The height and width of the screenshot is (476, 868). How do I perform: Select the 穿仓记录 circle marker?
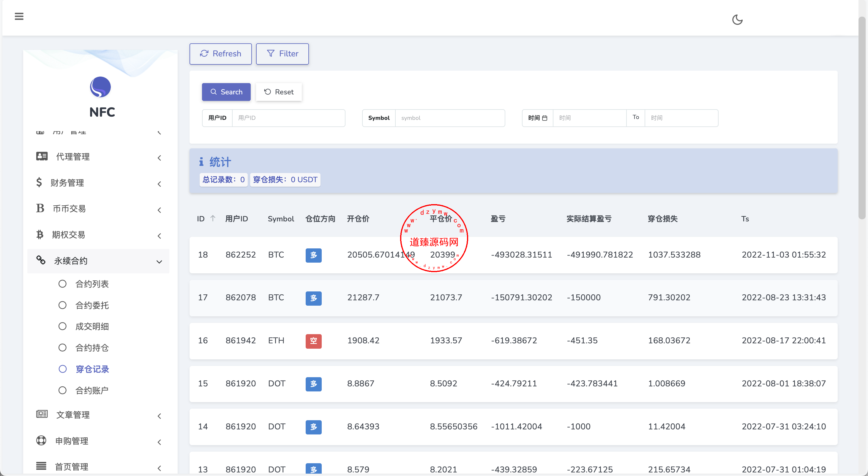pyautogui.click(x=62, y=369)
